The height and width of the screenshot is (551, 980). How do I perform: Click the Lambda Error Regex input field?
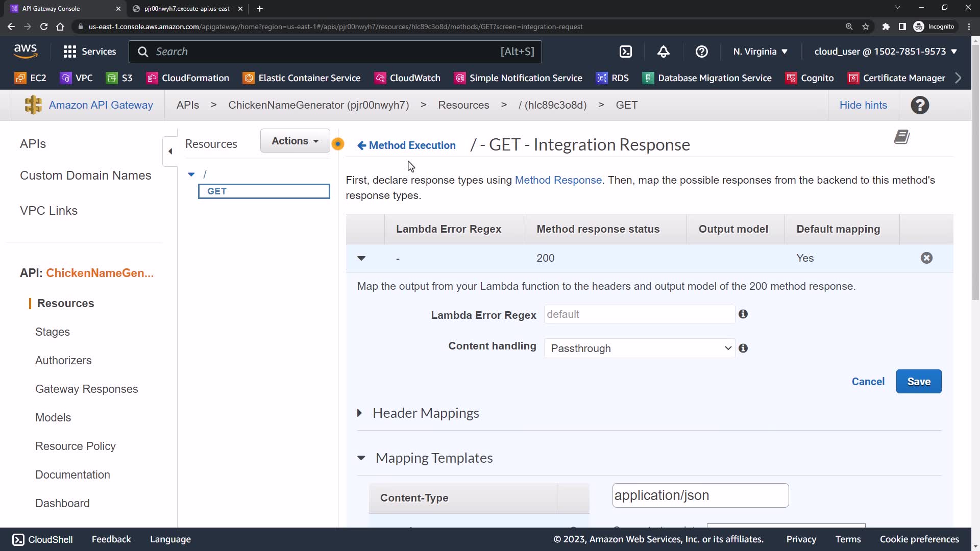639,314
